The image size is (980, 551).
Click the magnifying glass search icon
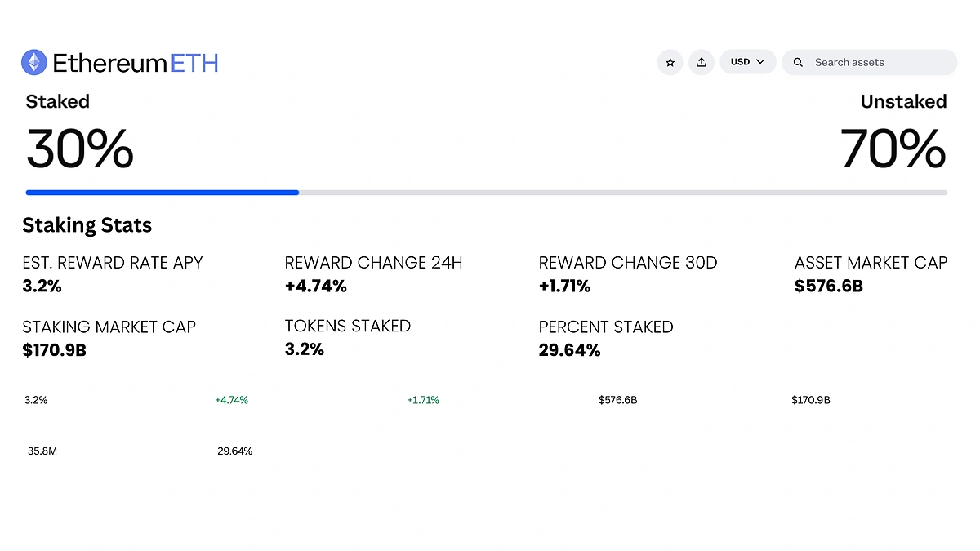click(x=798, y=62)
